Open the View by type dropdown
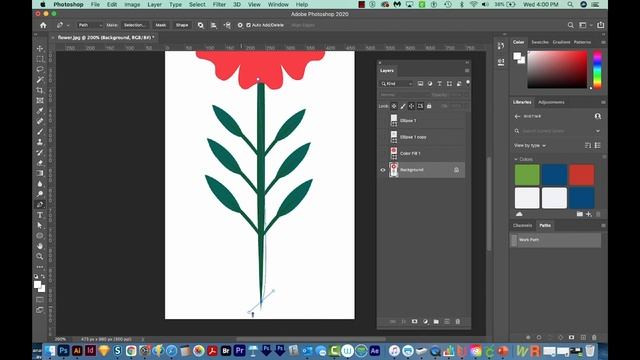 click(x=530, y=145)
